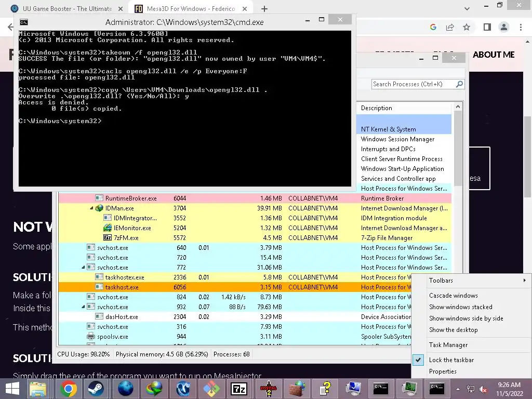Select the RuntimeBroker.exe process row

point(255,198)
